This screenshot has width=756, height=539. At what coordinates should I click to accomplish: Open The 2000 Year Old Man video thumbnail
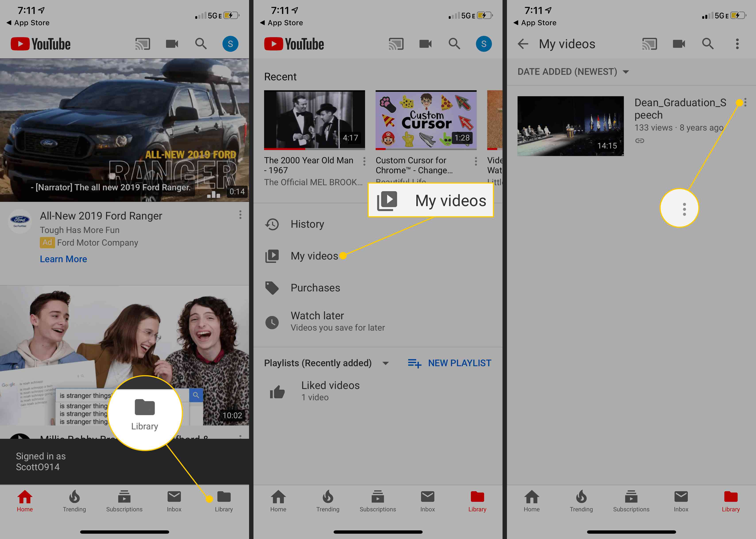tap(314, 120)
